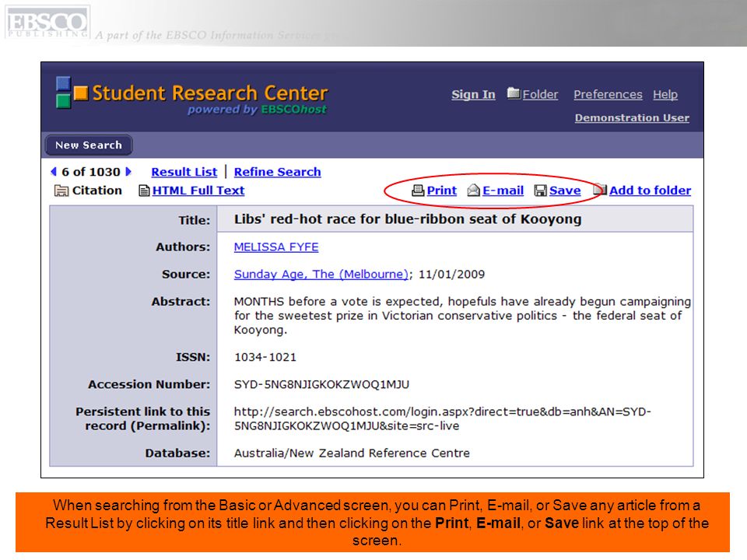Click the Folder icon in header
This screenshot has height=560, width=747.
pos(514,93)
